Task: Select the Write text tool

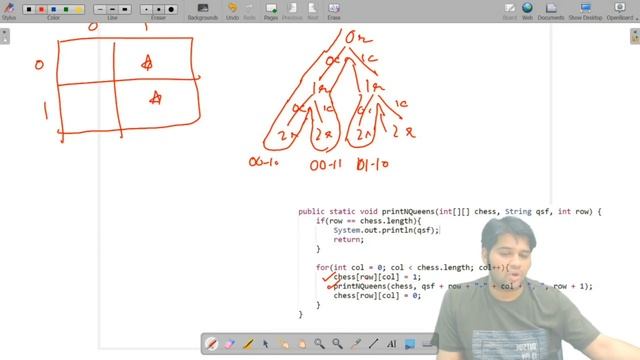Action: [x=391, y=344]
